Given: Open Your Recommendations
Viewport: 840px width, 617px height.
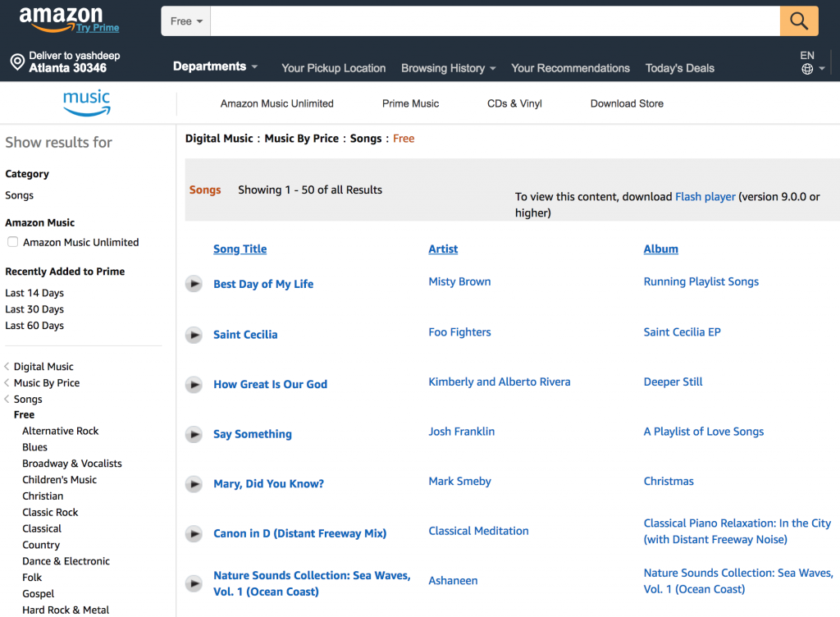Looking at the screenshot, I should click(x=571, y=68).
